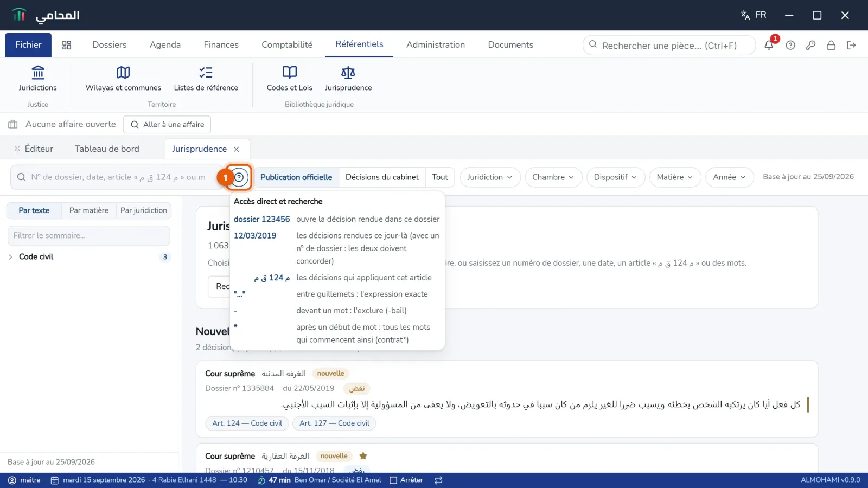Open help icon in top bar
Screen dimensions: 868x488
pos(790,45)
